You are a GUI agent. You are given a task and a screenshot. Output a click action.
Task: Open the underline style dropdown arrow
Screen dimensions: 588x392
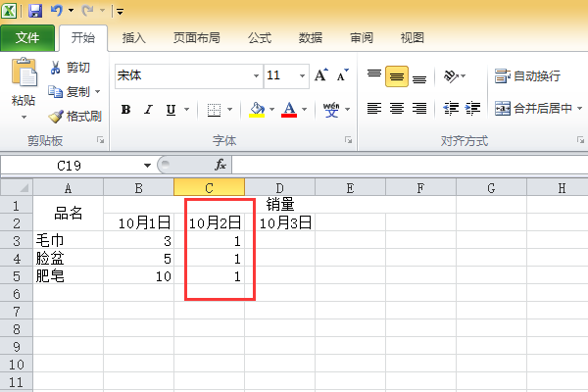click(x=186, y=110)
